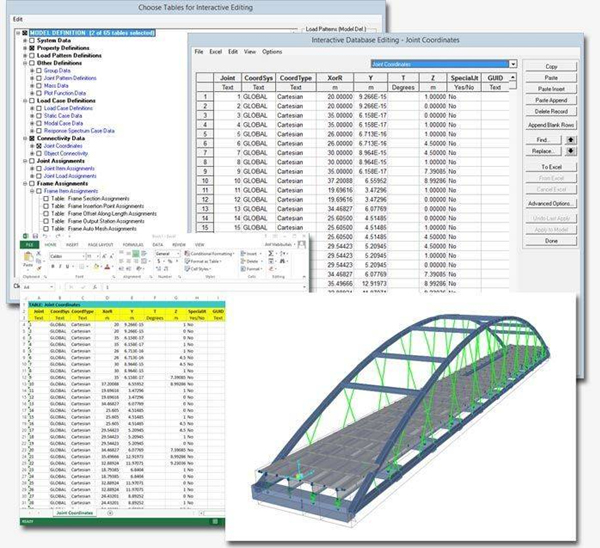The image size is (600, 548).
Task: Click the Conditional Formatting icon in Excel
Action: click(x=187, y=253)
